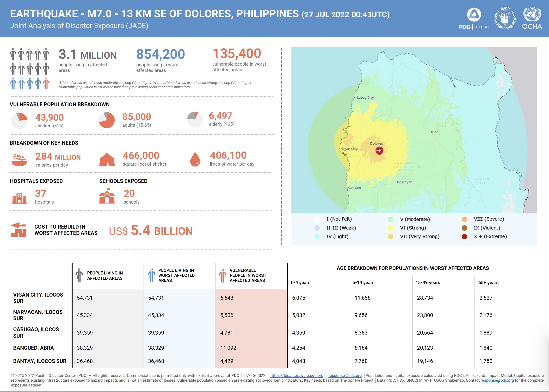
Task: Click the CABUGAO, ILOCOS SUR row label
Action: (x=36, y=333)
